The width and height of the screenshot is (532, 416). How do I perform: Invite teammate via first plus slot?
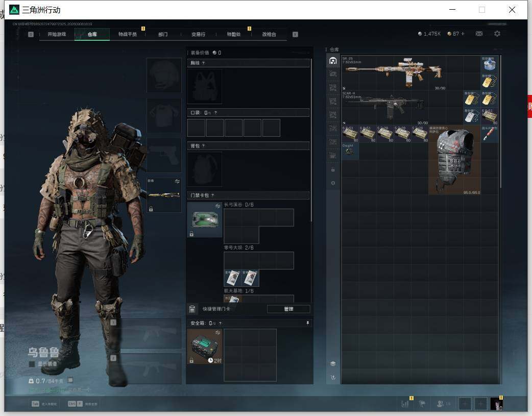coord(465,404)
